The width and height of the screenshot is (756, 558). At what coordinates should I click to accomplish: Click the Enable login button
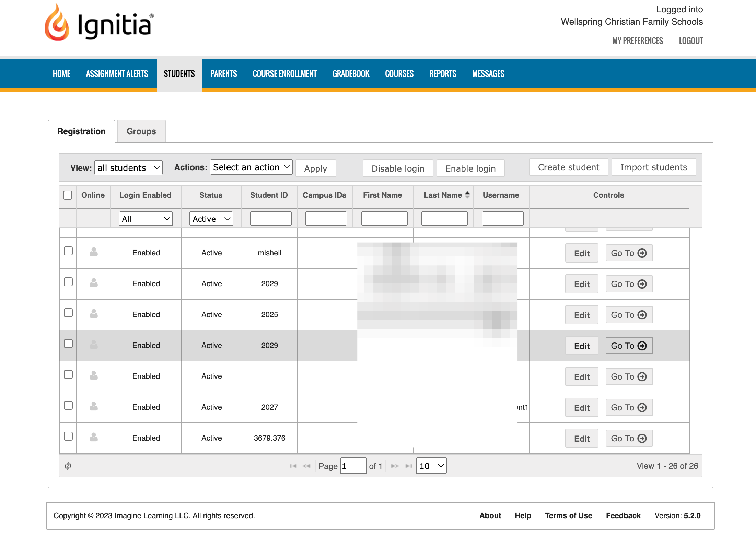click(470, 168)
